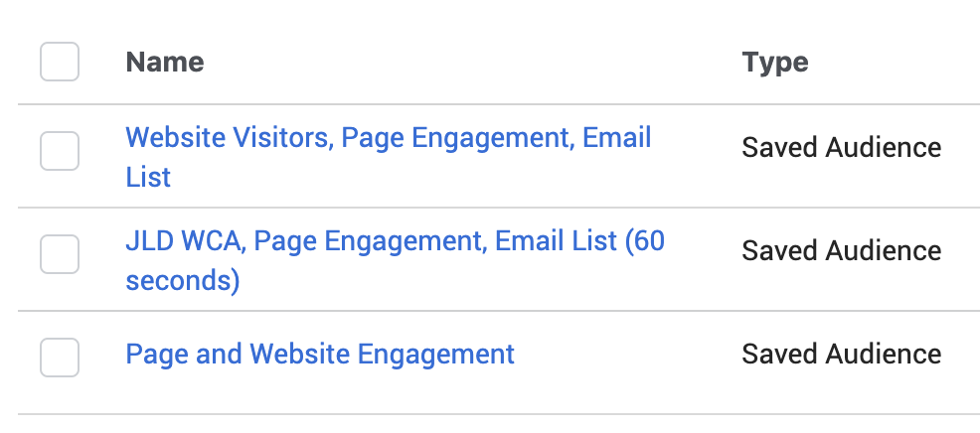Sort the table by Type column header
The image size is (980, 433).
pos(775,63)
